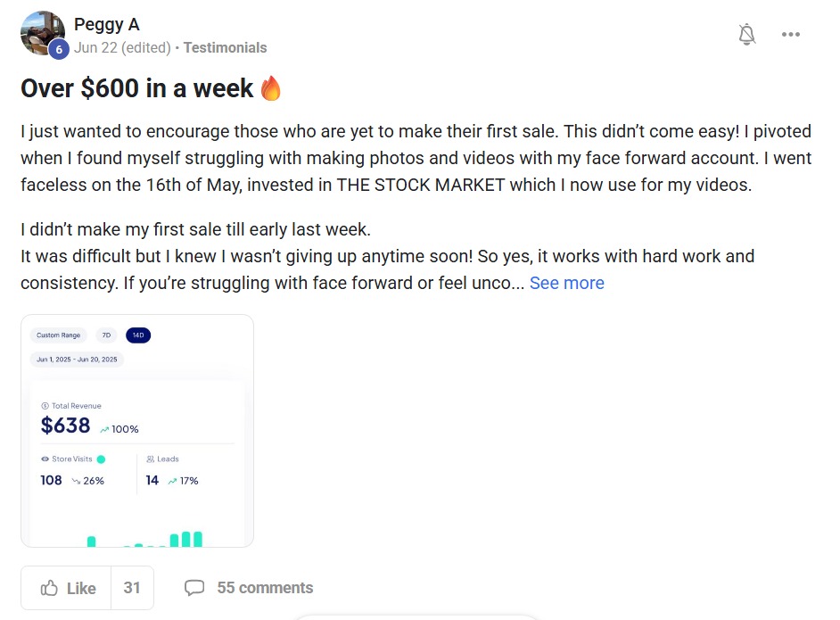Screen dimensions: 840x620
Task: Select the Custom Range pill
Action: [x=59, y=335]
